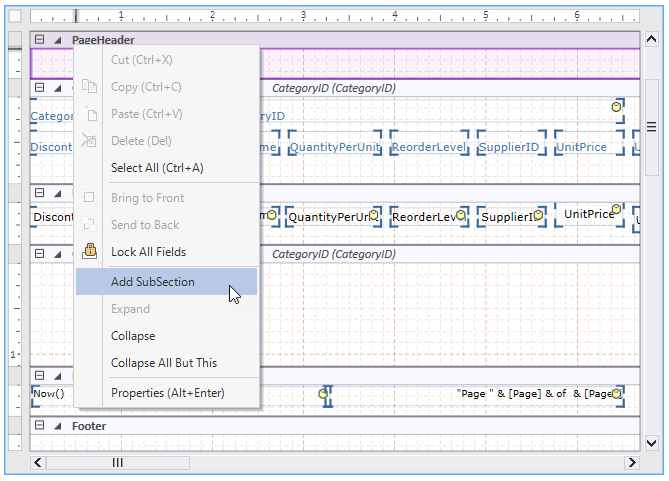Choose Select All (Ctrl+A) in the menu
This screenshot has width=669, height=481.
tap(157, 168)
